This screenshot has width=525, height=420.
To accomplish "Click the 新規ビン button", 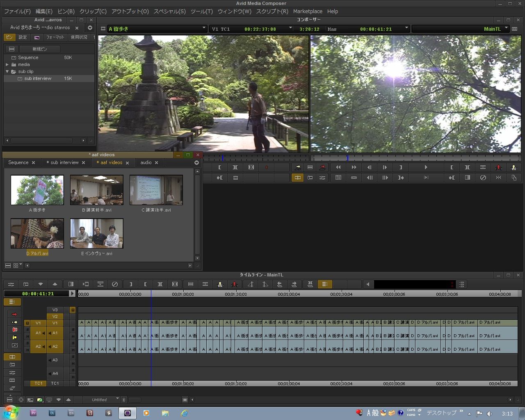I will pos(40,49).
